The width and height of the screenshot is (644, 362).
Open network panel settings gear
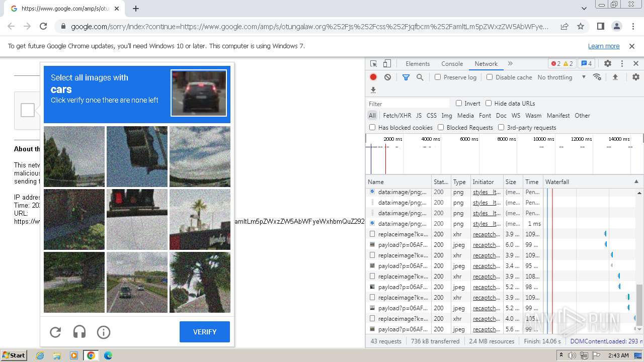636,77
